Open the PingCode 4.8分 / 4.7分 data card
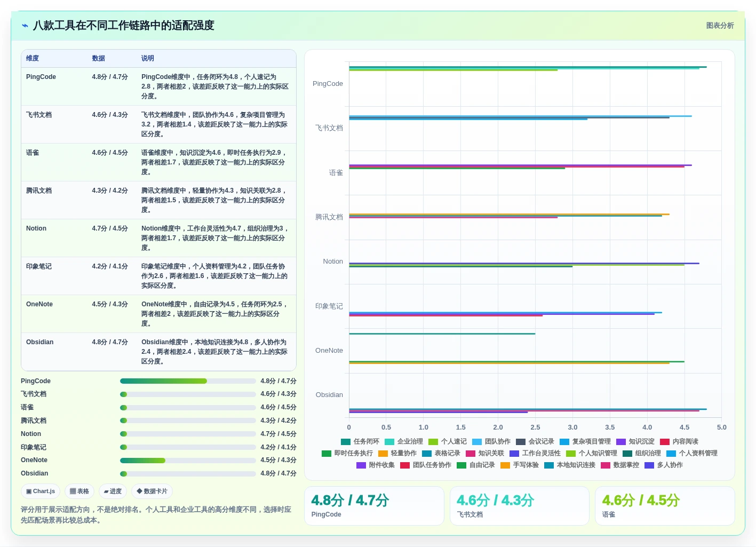This screenshot has height=547, width=756. point(374,506)
